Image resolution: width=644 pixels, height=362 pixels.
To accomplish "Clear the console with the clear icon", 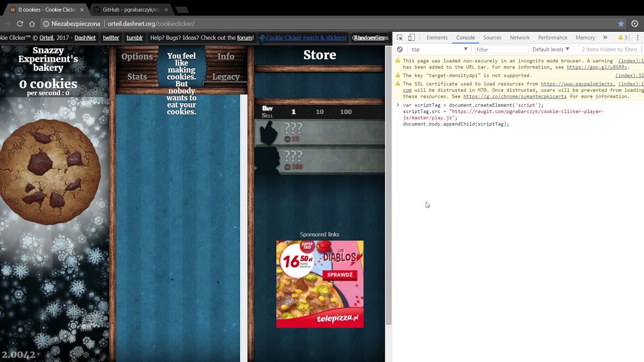I will (x=399, y=49).
